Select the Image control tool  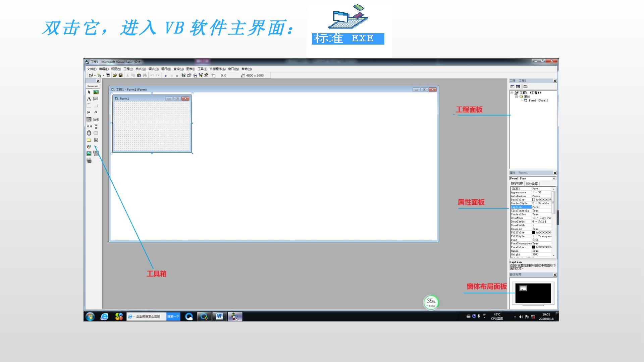click(89, 154)
